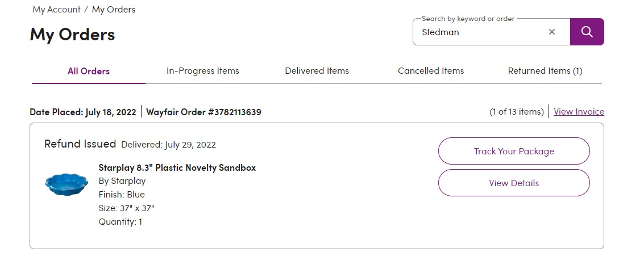This screenshot has width=644, height=269.
Task: Switch to Delivered Items tab
Action: coord(317,71)
